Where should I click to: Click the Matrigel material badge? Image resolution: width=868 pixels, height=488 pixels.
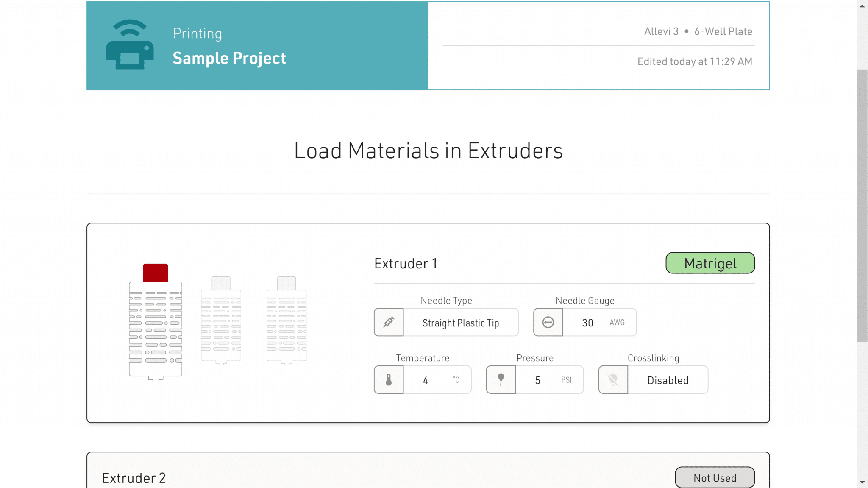(x=710, y=263)
